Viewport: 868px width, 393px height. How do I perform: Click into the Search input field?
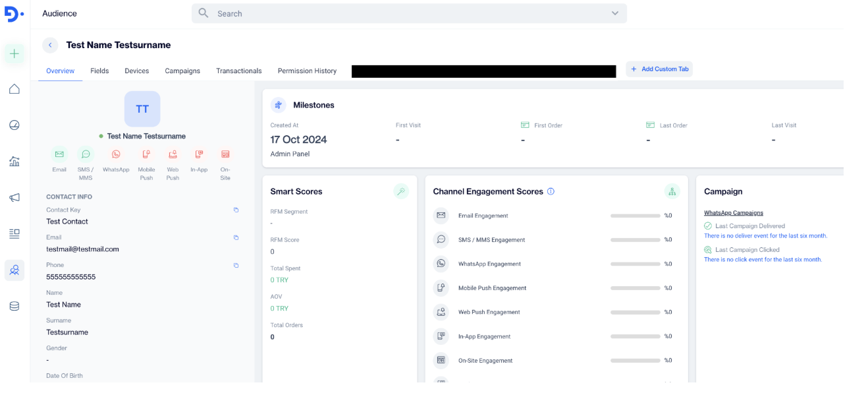[409, 13]
